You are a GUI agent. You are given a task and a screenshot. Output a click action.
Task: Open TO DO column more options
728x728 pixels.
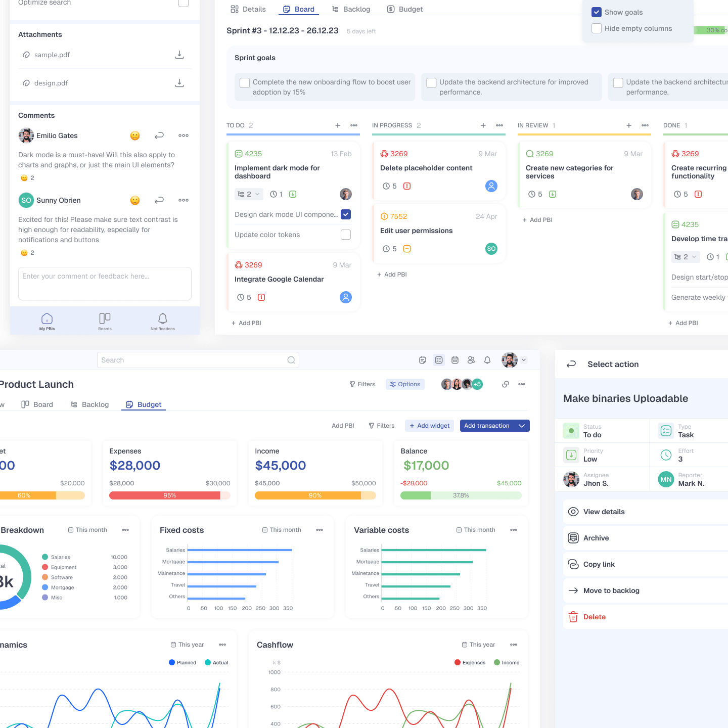click(354, 125)
